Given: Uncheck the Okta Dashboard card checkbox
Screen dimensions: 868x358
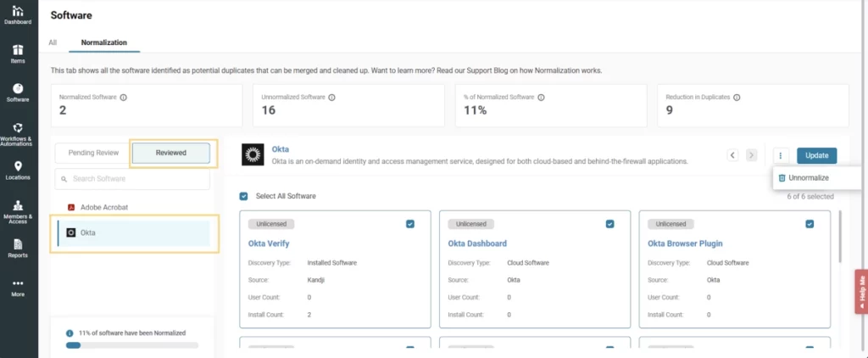Looking at the screenshot, I should coord(609,224).
